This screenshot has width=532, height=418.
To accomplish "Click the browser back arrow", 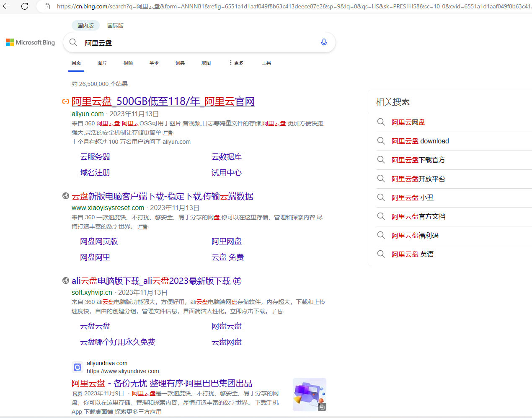I will 6,6.
